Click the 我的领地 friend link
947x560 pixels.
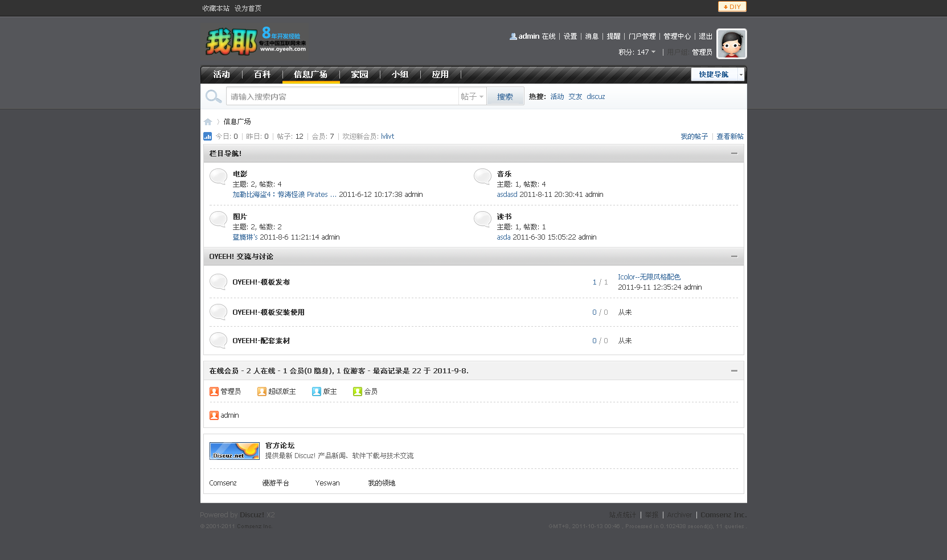coord(382,483)
